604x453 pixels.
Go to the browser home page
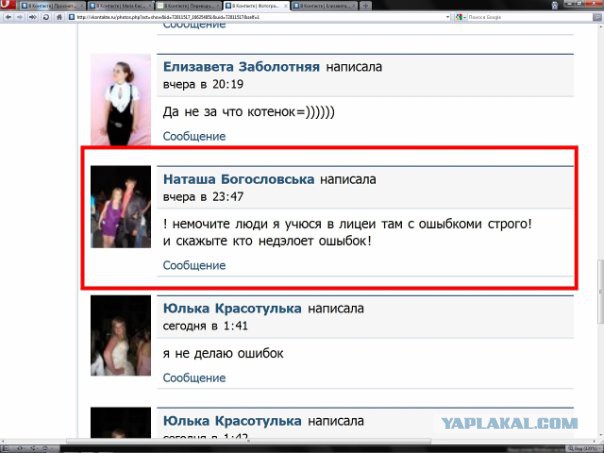point(59,17)
